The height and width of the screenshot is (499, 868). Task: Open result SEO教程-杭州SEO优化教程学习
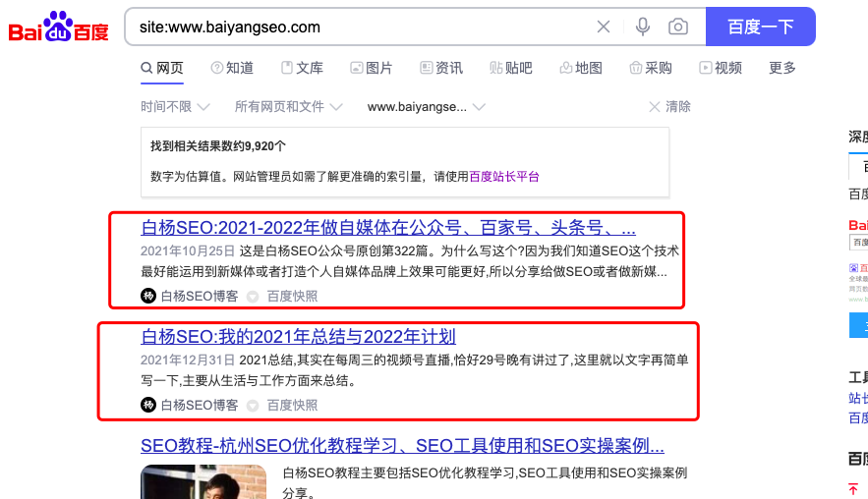coord(402,445)
